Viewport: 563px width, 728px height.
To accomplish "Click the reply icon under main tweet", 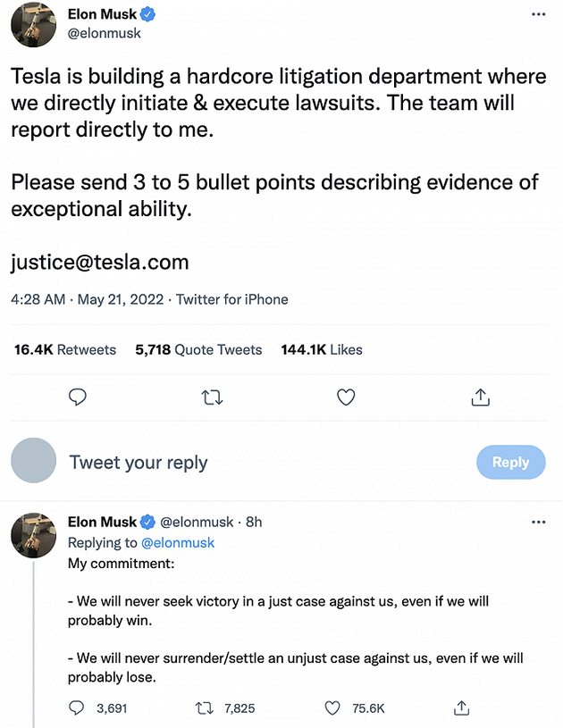I will click(78, 397).
